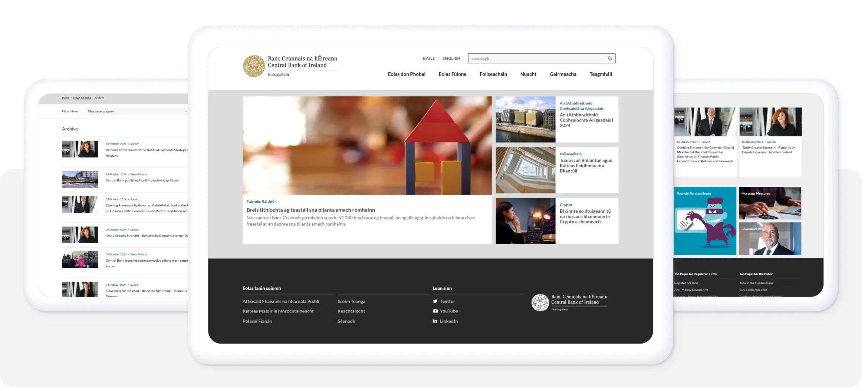Image resolution: width=868 pixels, height=391 pixels.
Task: Open the Twitter icon link in footer
Action: 435,302
